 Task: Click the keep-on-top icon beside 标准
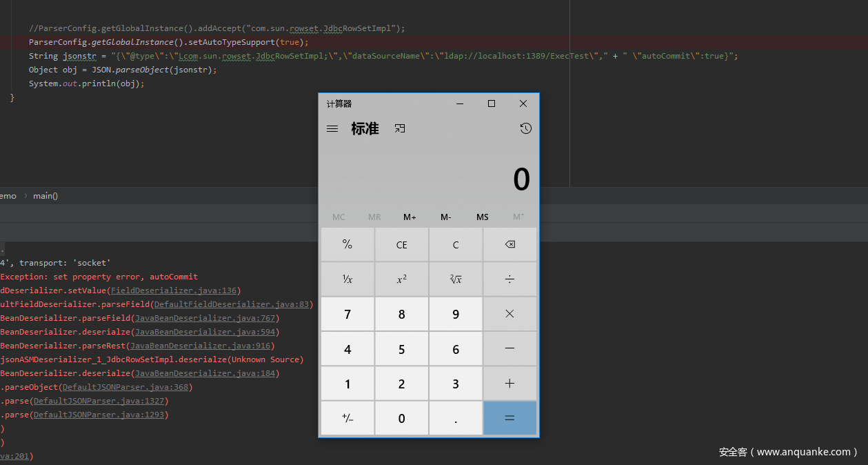click(x=400, y=128)
